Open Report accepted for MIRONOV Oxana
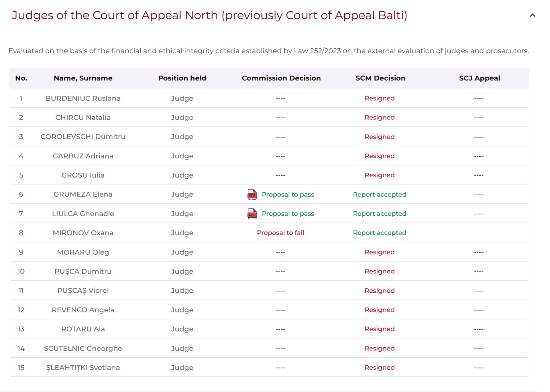The width and height of the screenshot is (550, 392). [x=379, y=233]
